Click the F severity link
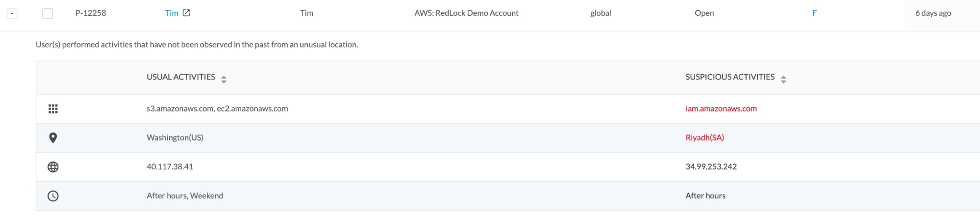The image size is (980, 222). click(x=814, y=13)
